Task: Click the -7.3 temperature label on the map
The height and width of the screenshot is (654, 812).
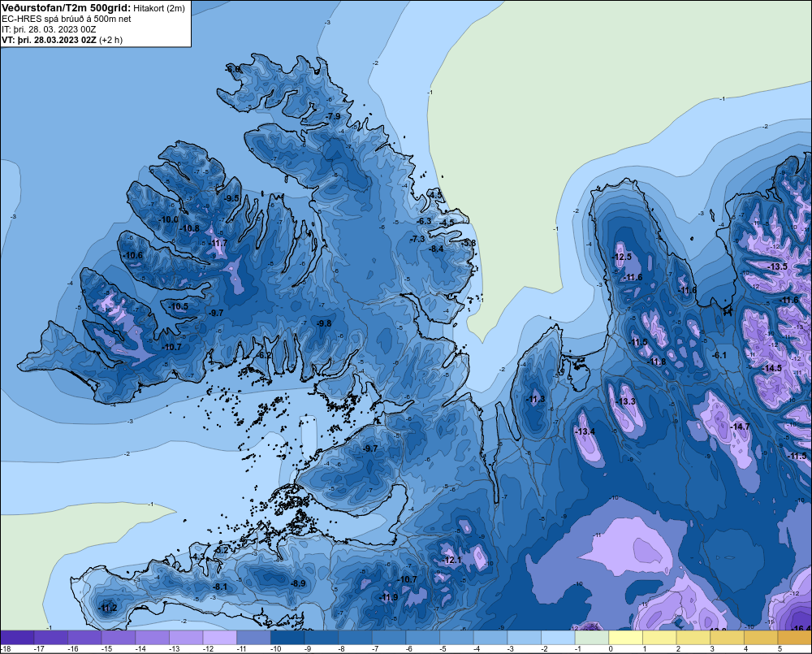Action: point(417,239)
